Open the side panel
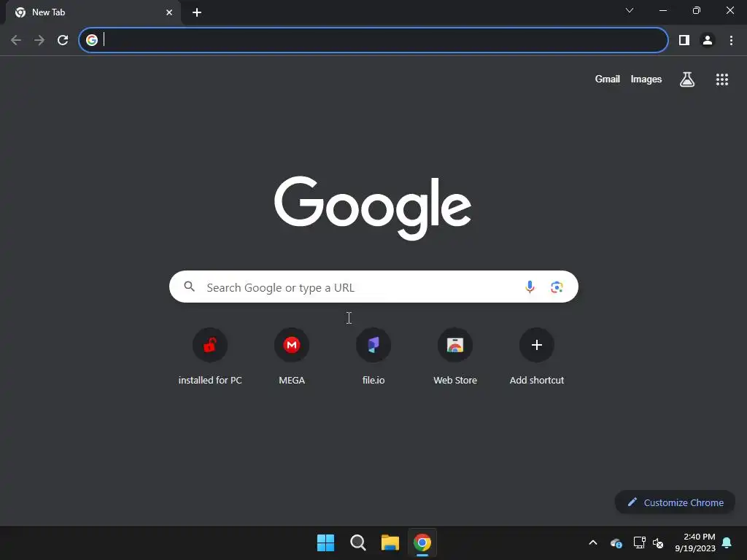 pos(684,40)
